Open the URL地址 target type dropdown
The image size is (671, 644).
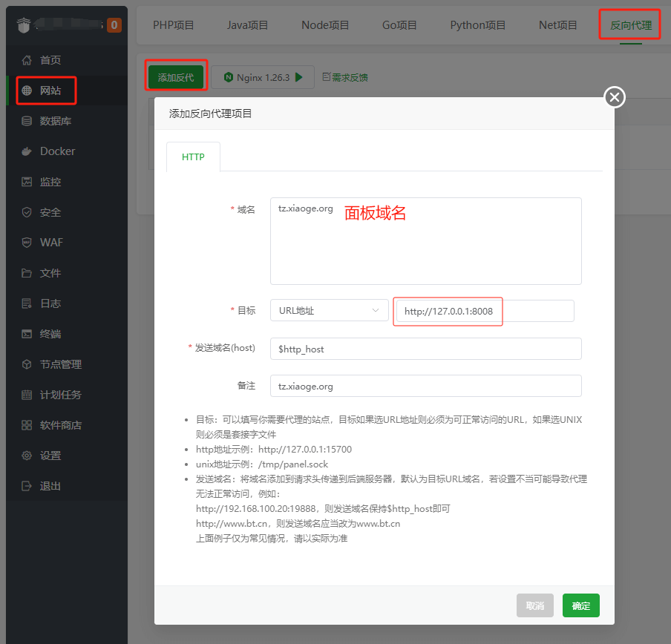point(329,311)
